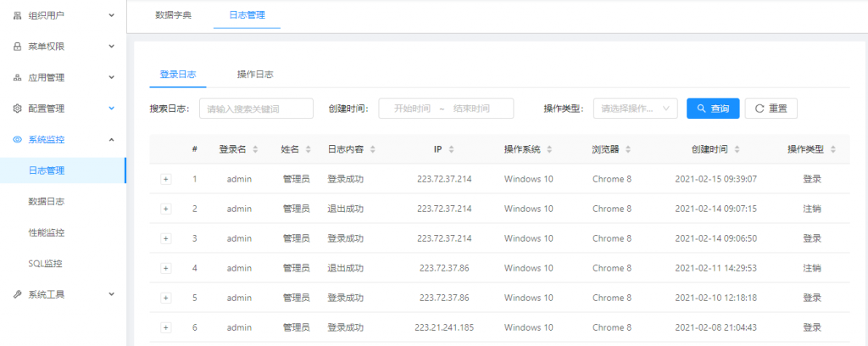The image size is (868, 346).
Task: Switch to the 操作日志 tab
Action: [x=255, y=75]
